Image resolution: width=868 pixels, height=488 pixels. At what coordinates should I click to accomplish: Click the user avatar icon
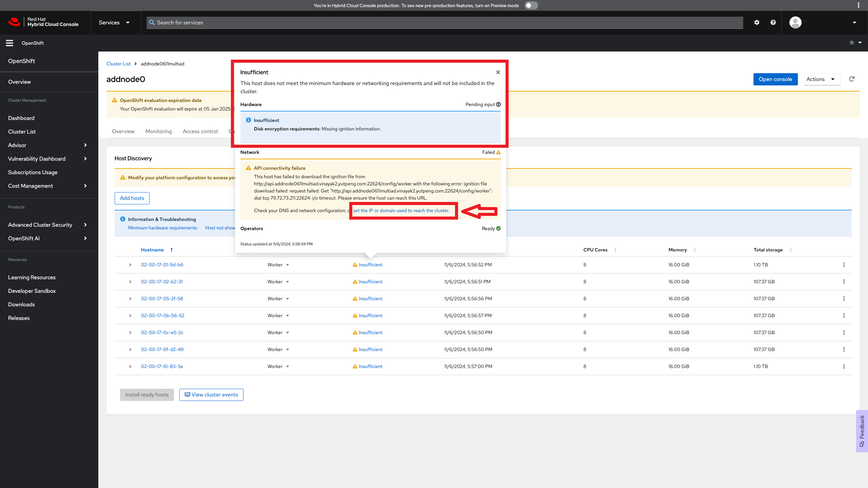tap(795, 22)
